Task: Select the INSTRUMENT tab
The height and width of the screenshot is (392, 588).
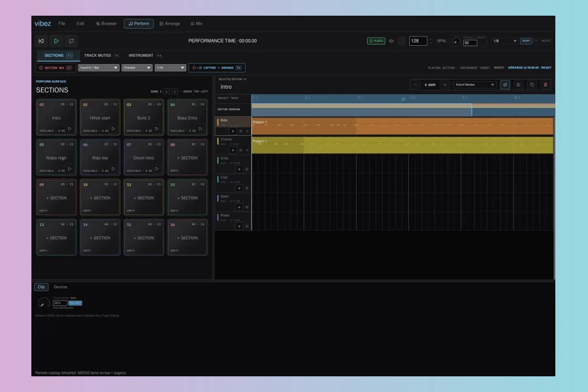Action: click(145, 56)
